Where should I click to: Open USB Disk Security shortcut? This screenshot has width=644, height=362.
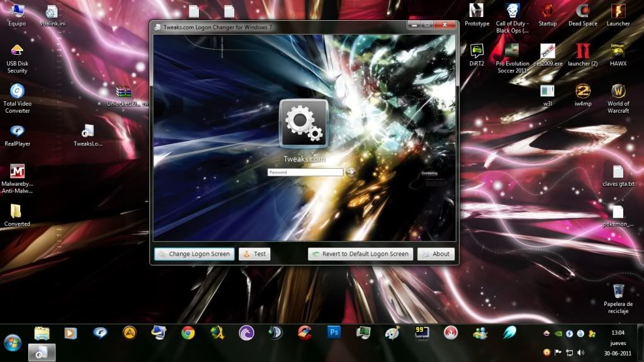tap(17, 59)
